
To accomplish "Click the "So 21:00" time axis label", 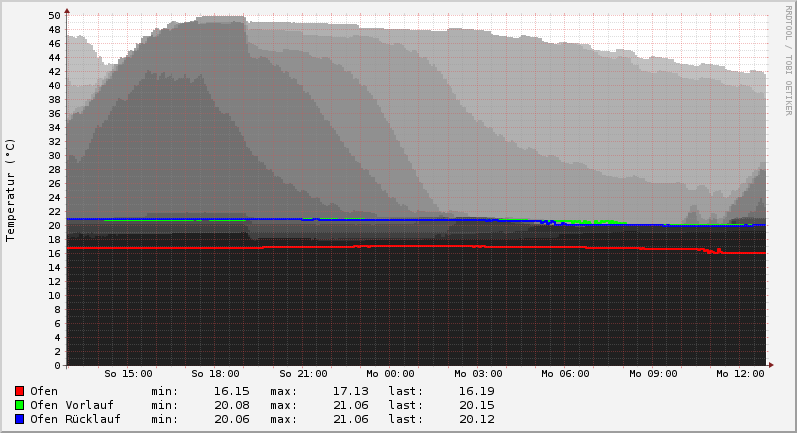I will [x=303, y=374].
